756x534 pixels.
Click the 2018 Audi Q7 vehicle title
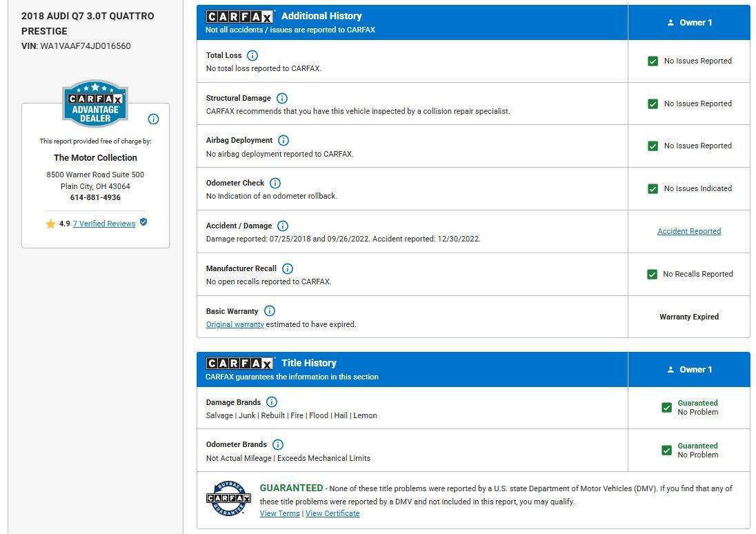(x=88, y=23)
